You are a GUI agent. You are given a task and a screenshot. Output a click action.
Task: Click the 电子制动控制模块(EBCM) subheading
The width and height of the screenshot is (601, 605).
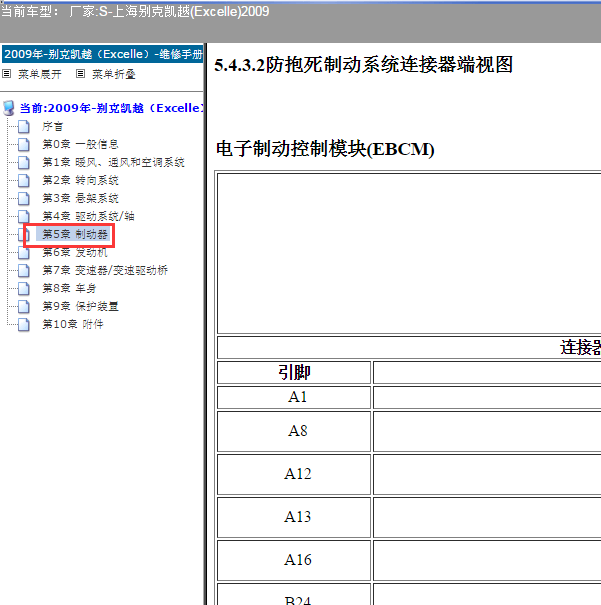tap(325, 149)
